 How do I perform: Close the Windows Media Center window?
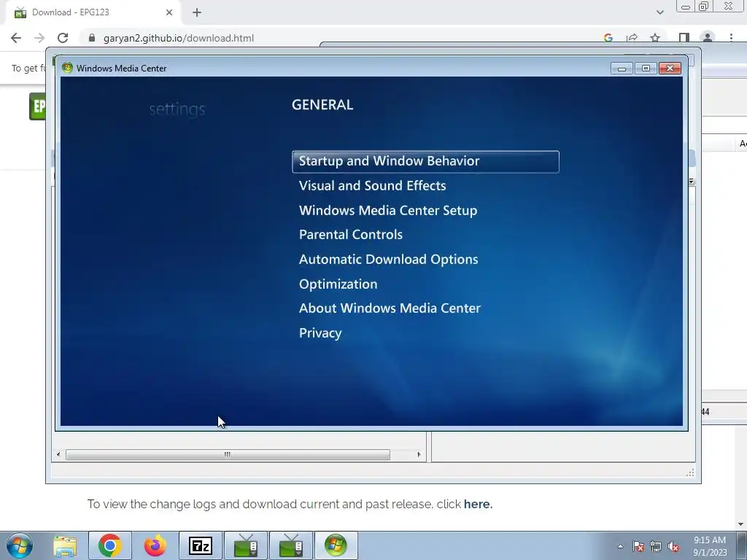pyautogui.click(x=670, y=69)
